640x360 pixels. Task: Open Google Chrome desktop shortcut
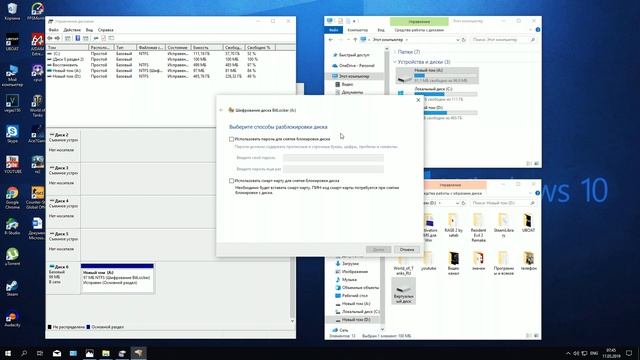tap(12, 198)
